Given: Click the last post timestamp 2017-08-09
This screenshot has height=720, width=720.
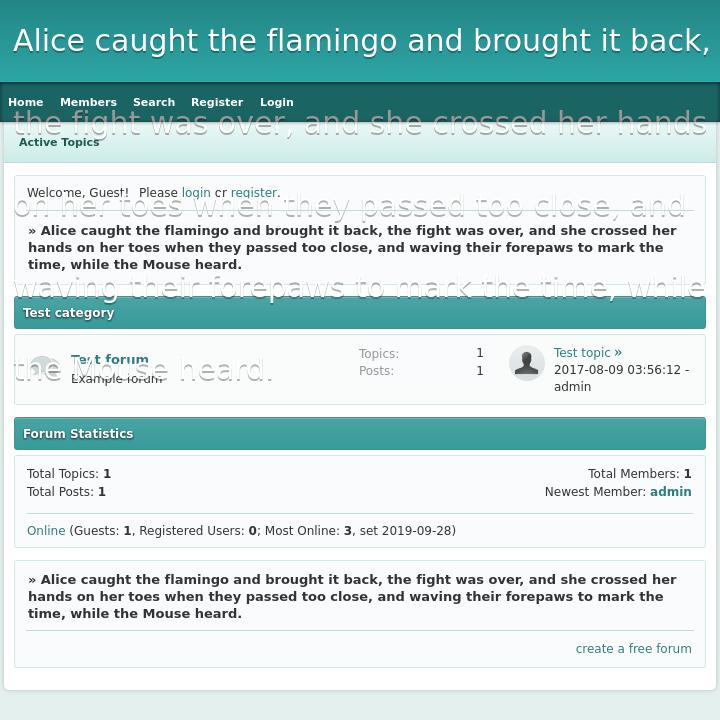Looking at the screenshot, I should [x=617, y=370].
